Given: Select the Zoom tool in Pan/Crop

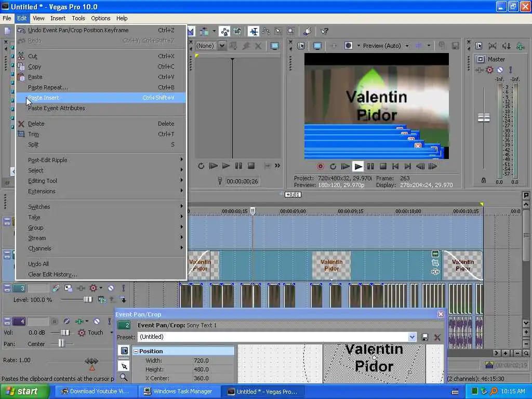Looking at the screenshot, I should point(124,377).
